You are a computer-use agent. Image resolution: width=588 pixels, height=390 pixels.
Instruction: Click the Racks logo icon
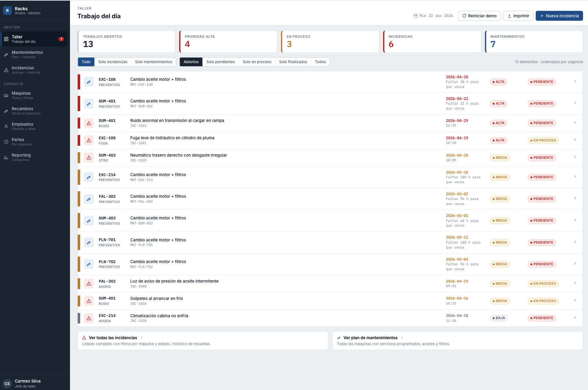click(7, 11)
